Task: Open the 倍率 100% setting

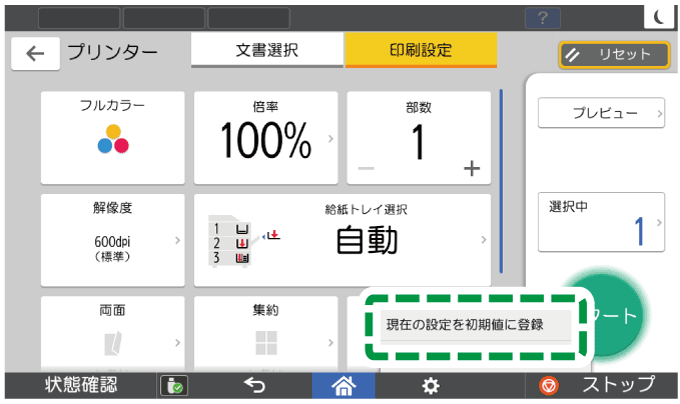Action: coord(266,137)
